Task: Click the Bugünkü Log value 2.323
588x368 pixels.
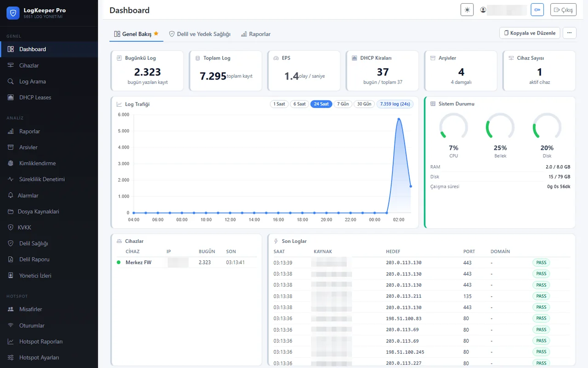Action: tap(147, 72)
